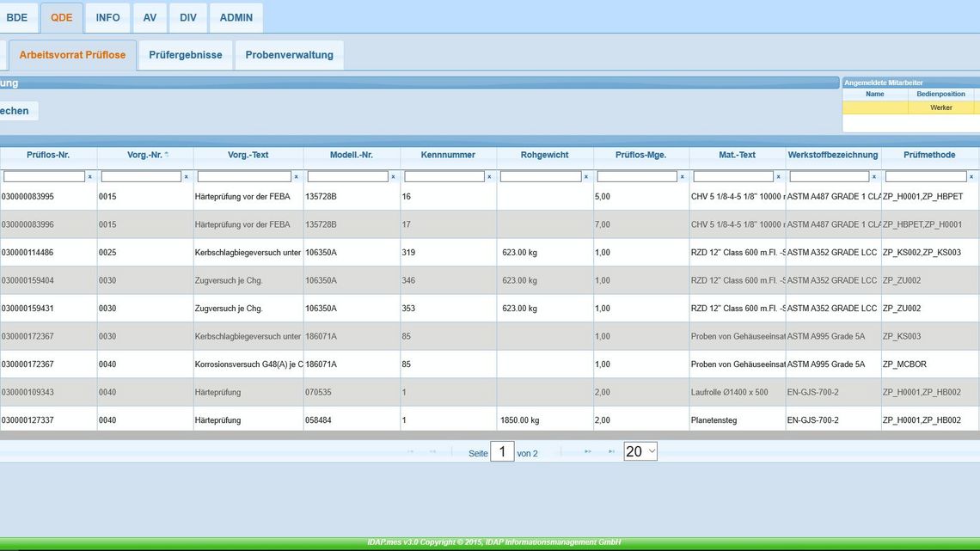
Task: Clear the Prüfmethode filter with its x icon
Action: coord(971,177)
